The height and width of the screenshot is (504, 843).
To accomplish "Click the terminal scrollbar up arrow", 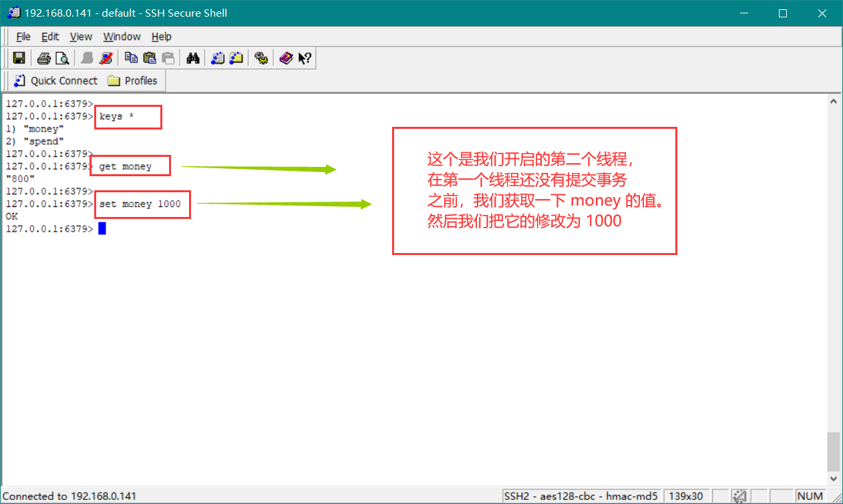I will [833, 101].
